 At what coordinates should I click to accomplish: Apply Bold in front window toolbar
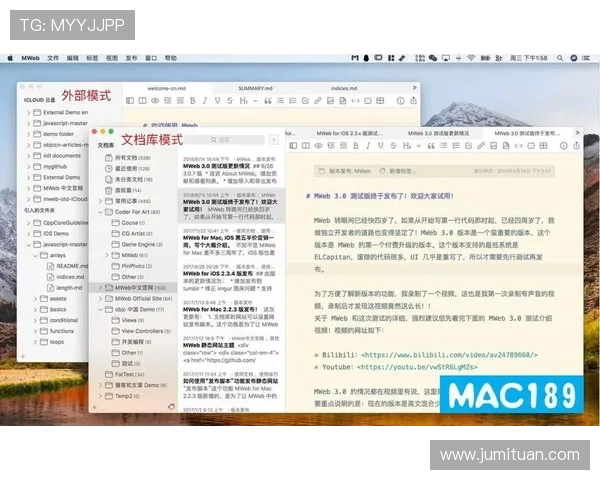point(356,145)
